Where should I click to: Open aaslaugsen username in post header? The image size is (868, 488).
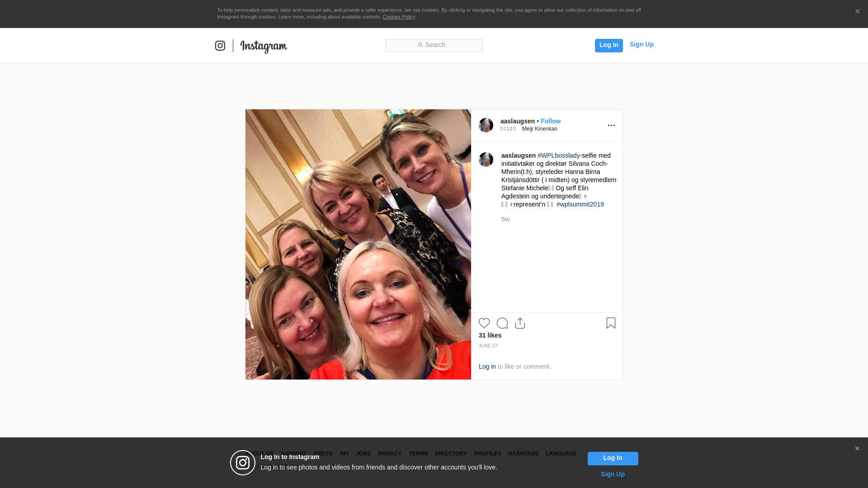517,121
